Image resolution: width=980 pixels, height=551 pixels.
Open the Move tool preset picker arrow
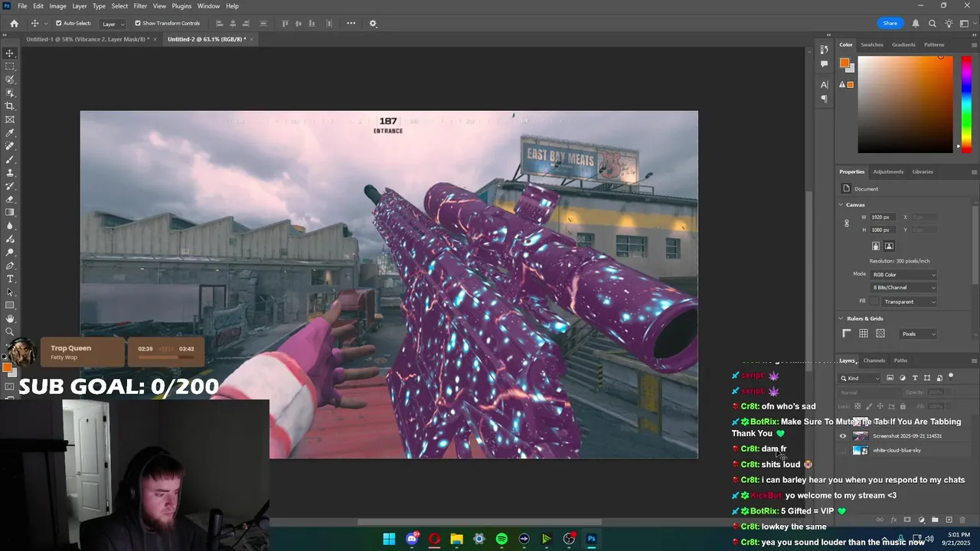click(x=46, y=24)
